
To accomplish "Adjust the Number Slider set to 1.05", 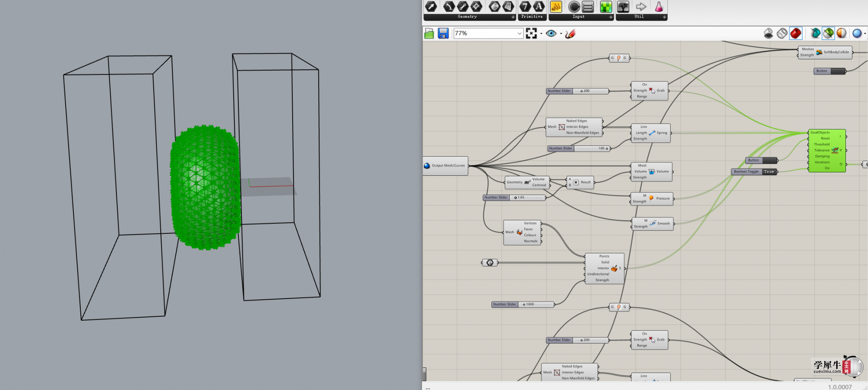I will pyautogui.click(x=514, y=197).
